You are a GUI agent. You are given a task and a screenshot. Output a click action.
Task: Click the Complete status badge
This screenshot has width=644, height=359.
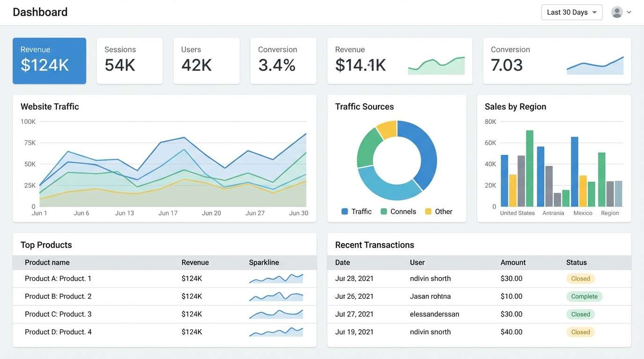click(584, 296)
